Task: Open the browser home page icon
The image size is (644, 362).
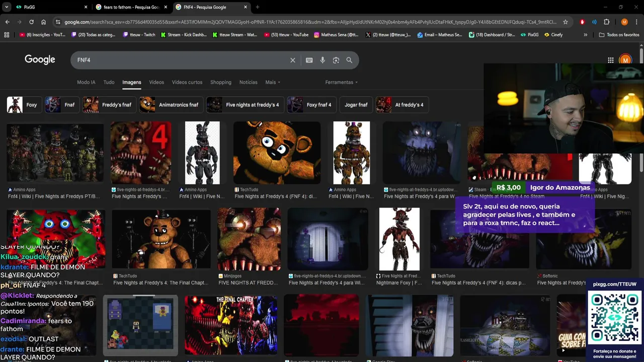Action: (x=43, y=22)
